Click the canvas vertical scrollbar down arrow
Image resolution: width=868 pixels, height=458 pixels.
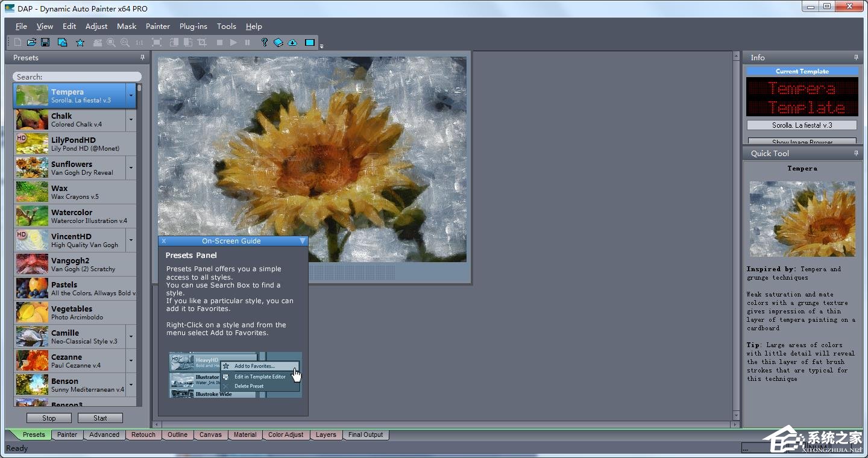click(x=736, y=415)
